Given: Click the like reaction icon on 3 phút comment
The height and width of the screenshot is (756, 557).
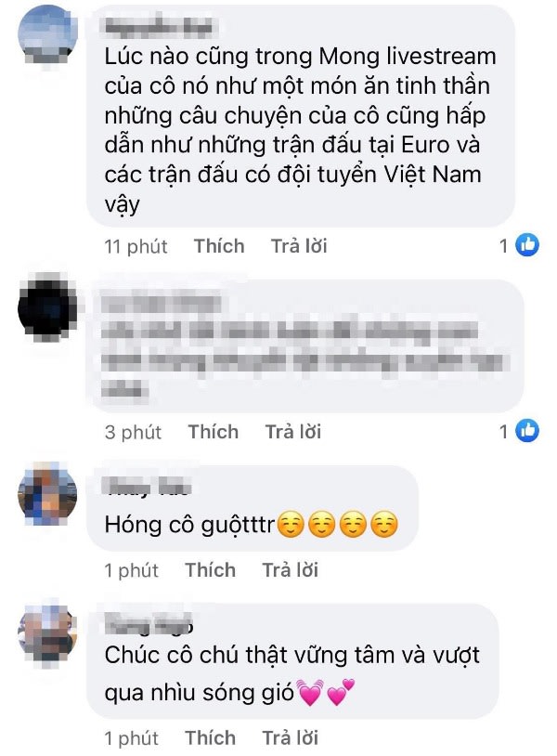Looking at the screenshot, I should tap(527, 430).
